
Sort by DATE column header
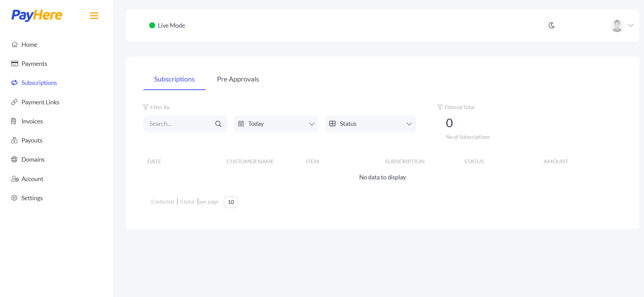pos(154,162)
